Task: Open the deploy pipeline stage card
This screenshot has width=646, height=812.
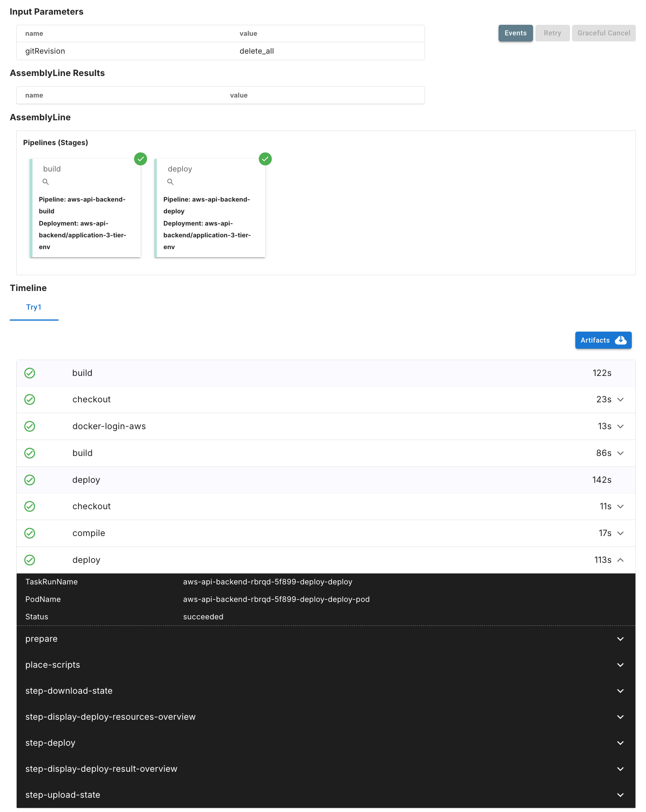Action: point(210,208)
